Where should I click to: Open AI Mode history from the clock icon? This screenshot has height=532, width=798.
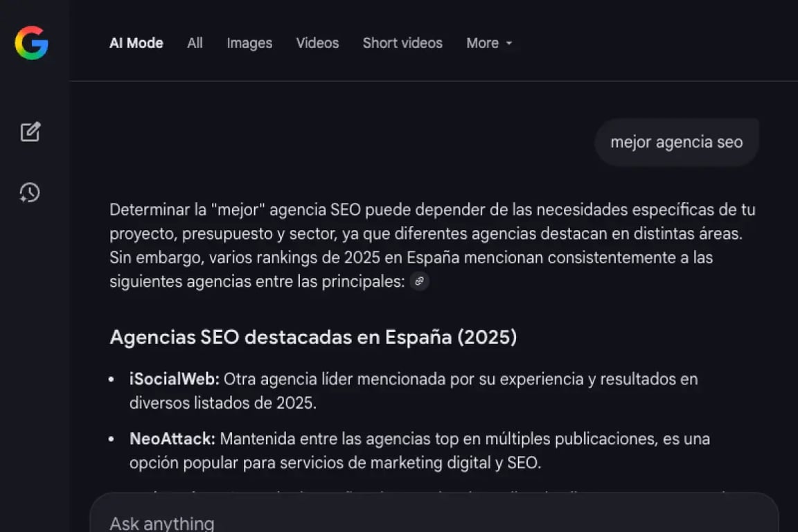tap(30, 193)
